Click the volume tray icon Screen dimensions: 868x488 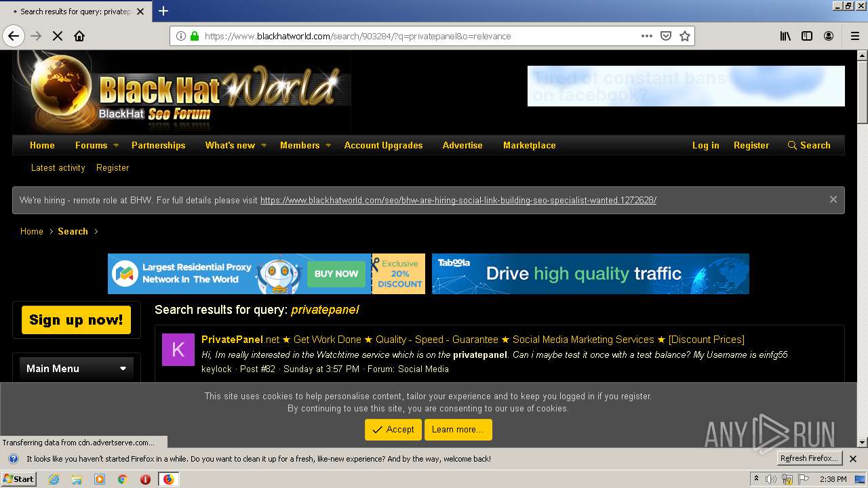pyautogui.click(x=771, y=479)
